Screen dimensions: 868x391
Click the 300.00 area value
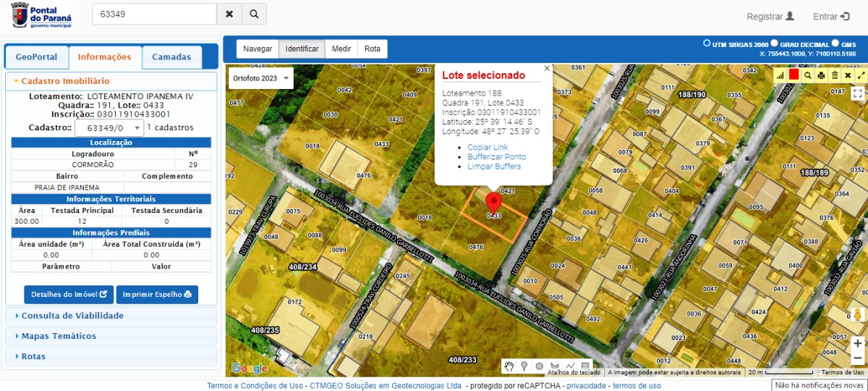pyautogui.click(x=27, y=221)
